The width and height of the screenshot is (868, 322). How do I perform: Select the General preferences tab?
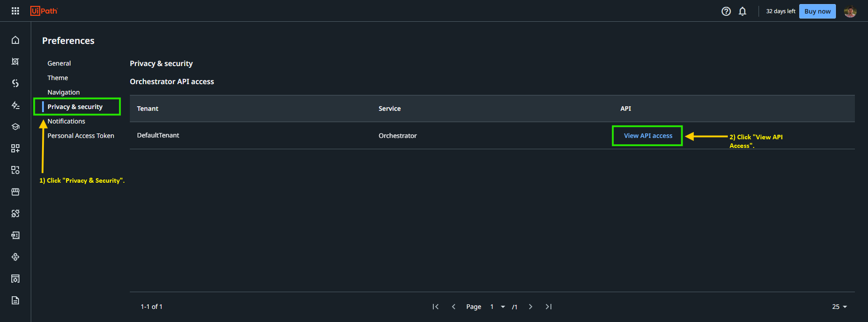point(59,63)
